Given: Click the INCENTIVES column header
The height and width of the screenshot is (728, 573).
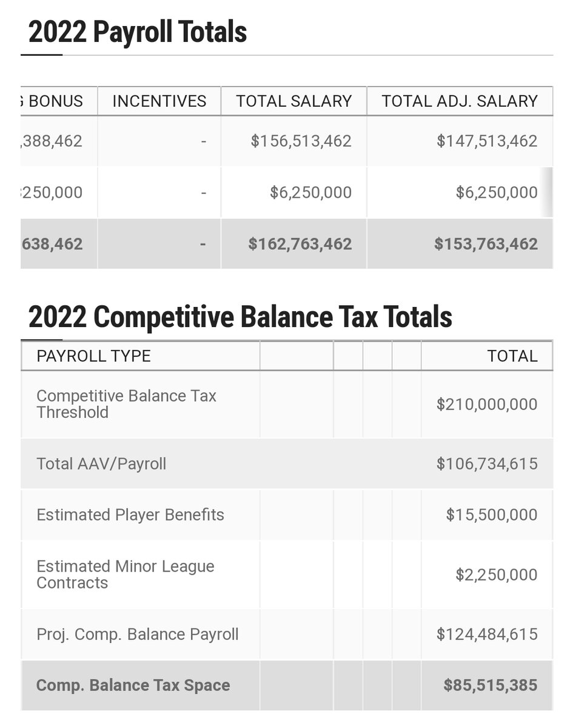Looking at the screenshot, I should [159, 101].
